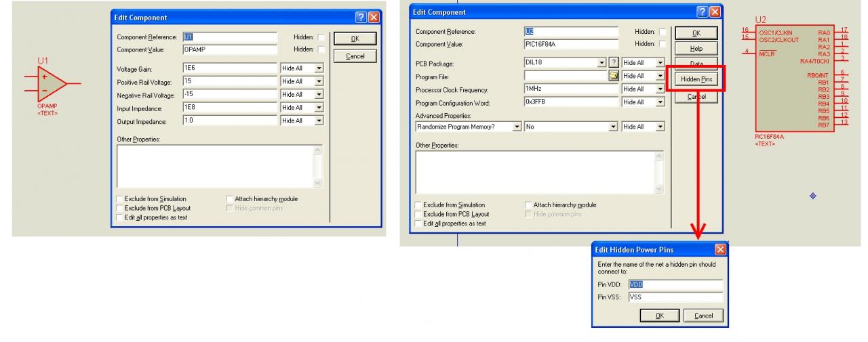Open Hide All dropdown for Voltage Gain

pos(319,68)
